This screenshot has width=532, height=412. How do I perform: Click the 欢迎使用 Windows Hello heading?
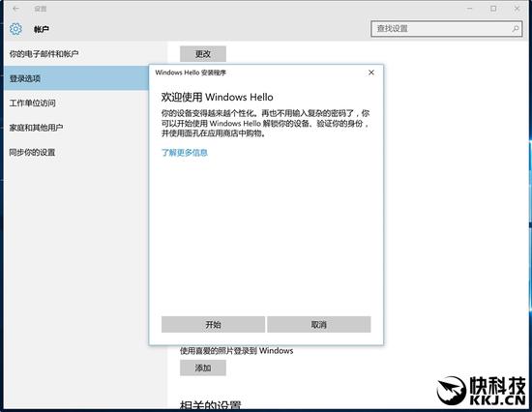[x=217, y=97]
